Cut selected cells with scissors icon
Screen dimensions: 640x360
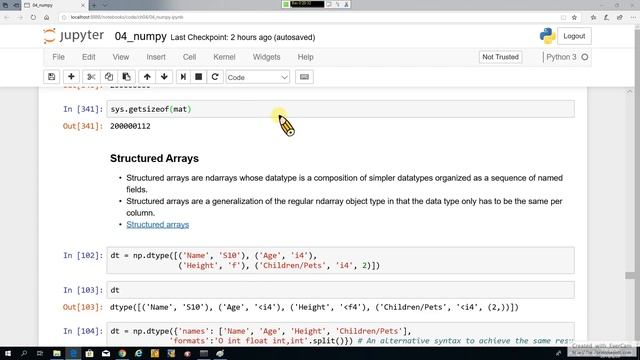91,77
